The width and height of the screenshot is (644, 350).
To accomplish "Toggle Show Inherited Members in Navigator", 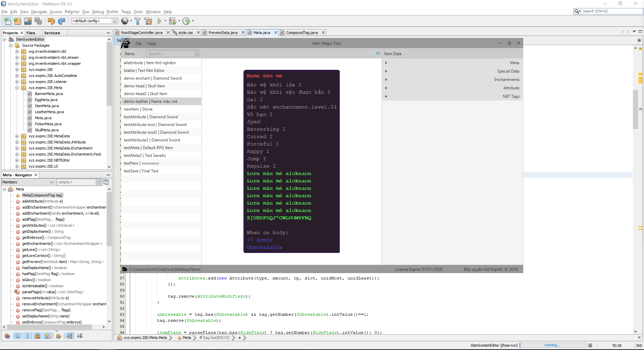I will 7,336.
